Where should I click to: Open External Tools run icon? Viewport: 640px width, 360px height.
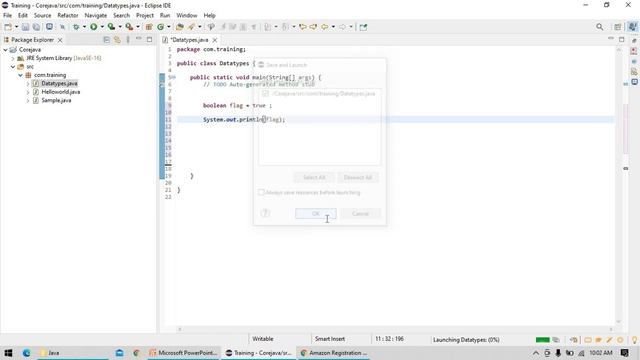(x=129, y=27)
